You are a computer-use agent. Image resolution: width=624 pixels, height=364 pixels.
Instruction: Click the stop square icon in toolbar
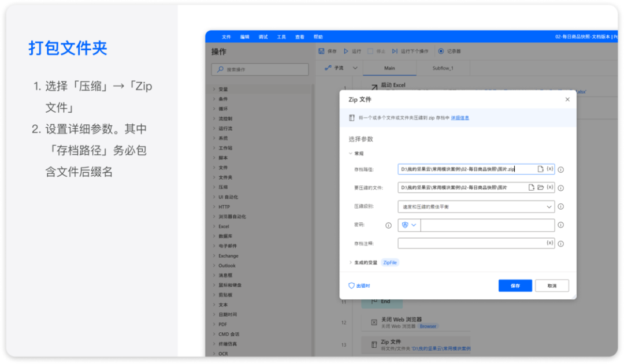(370, 51)
